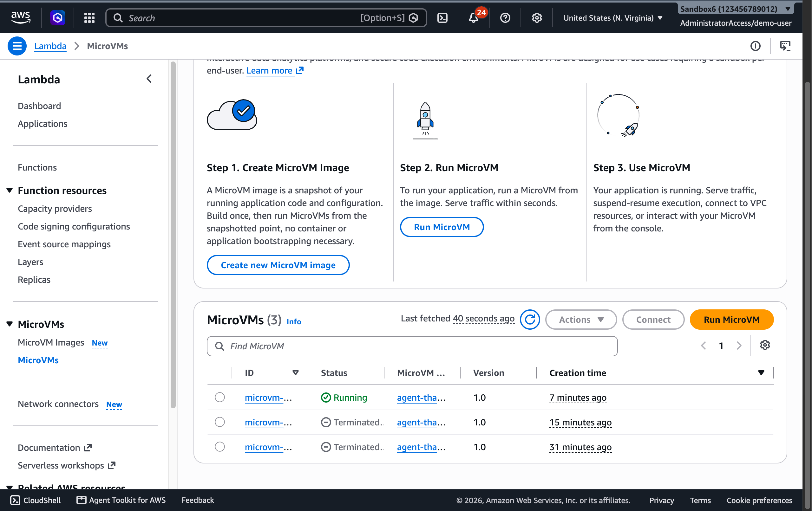This screenshot has width=812, height=511.
Task: Sort table by ID column arrow
Action: 295,373
